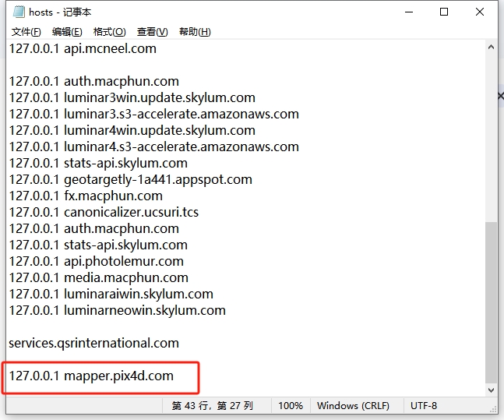Click the scrollbar up arrow
Screen dimensions: 504x420
click(x=491, y=48)
